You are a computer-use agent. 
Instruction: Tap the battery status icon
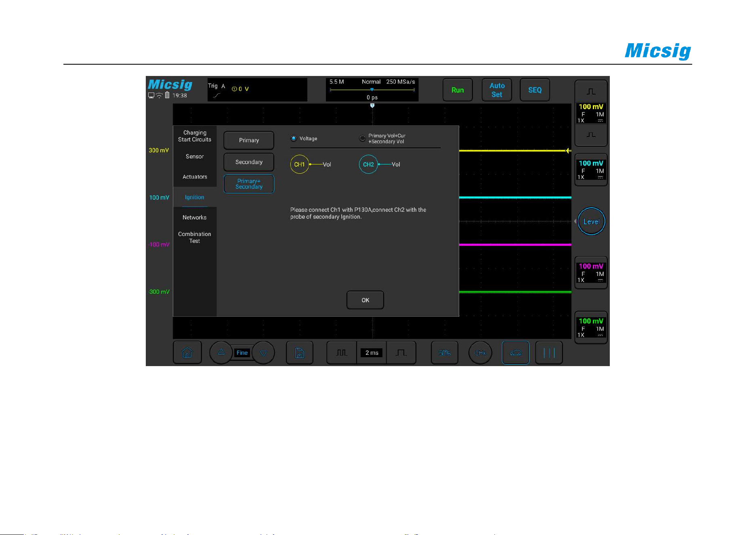167,95
